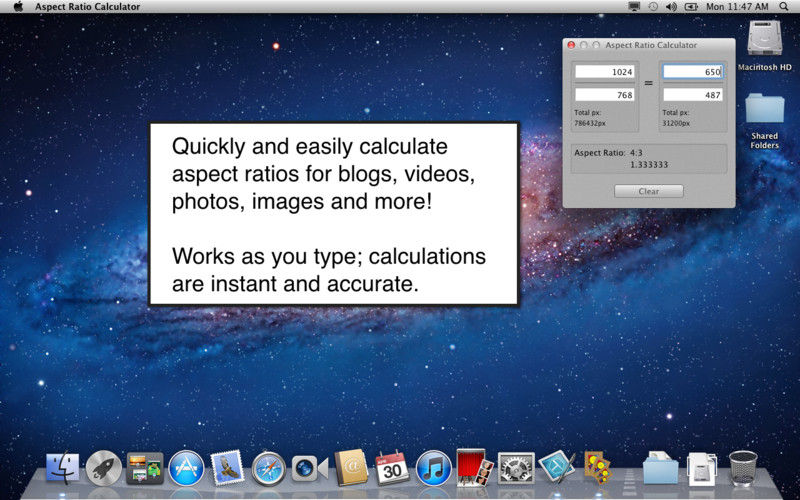
Task: Open the Aspect Ratio Calculator menu
Action: [87, 7]
